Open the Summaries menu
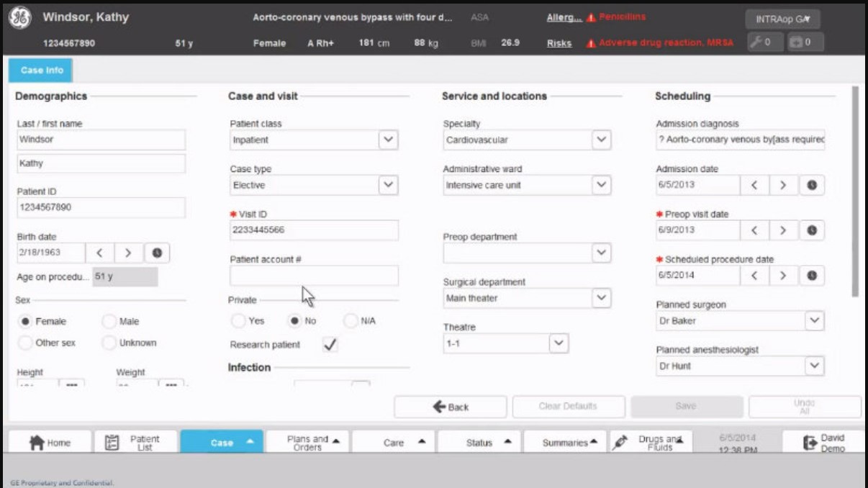This screenshot has width=868, height=488. pos(565,443)
